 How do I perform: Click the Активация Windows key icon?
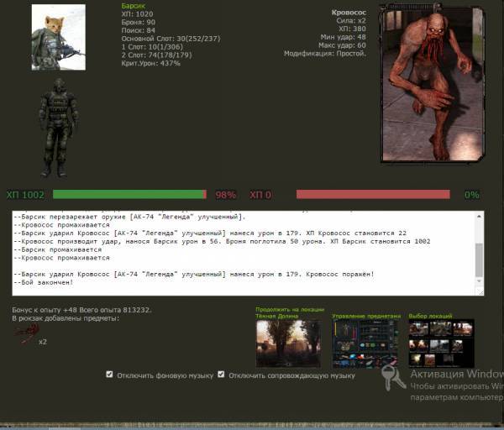click(x=392, y=376)
